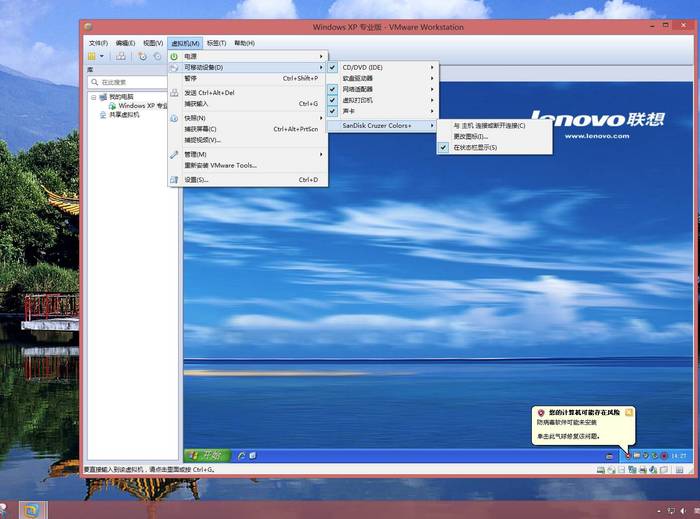Open the 视图(V) menu

coord(153,43)
